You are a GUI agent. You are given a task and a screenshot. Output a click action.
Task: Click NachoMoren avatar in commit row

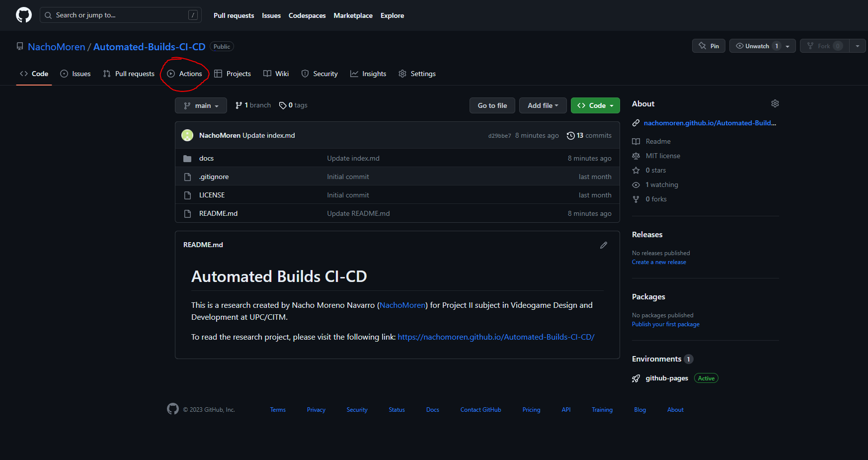click(187, 135)
